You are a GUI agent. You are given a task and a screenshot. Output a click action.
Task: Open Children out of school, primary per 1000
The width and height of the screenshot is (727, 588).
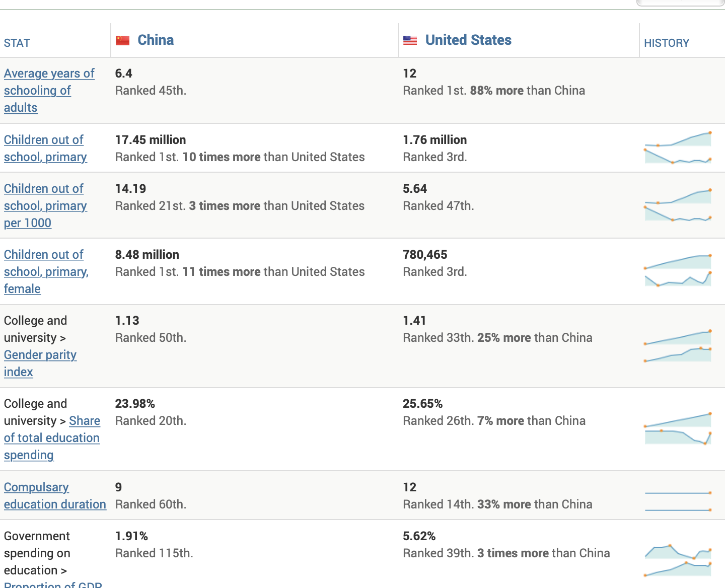[x=45, y=206]
